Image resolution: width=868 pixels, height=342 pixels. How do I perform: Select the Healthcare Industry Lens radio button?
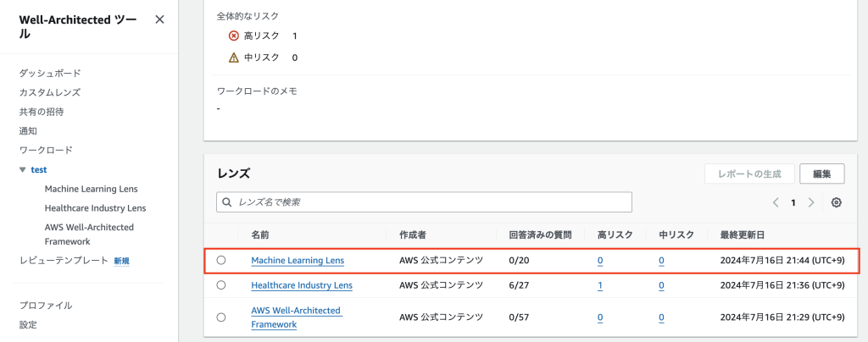(221, 285)
